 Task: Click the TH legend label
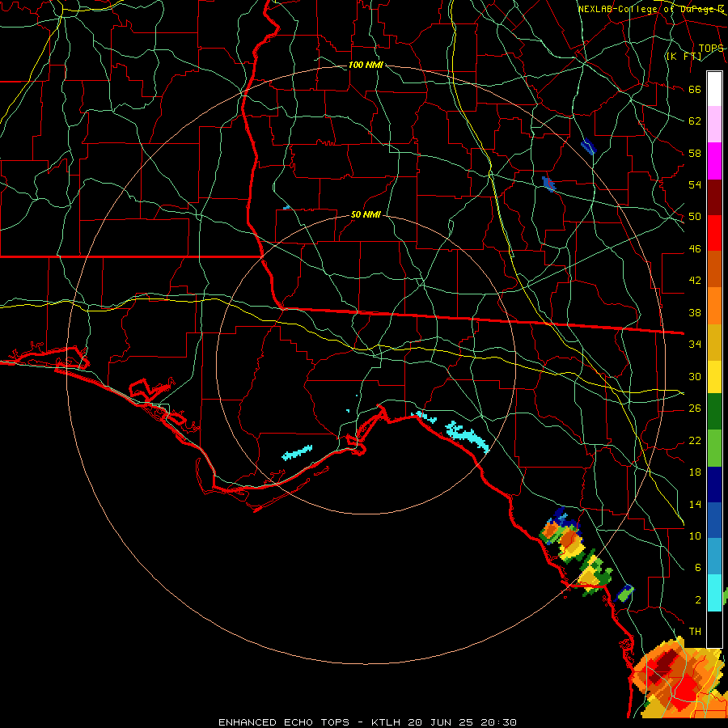(x=695, y=632)
